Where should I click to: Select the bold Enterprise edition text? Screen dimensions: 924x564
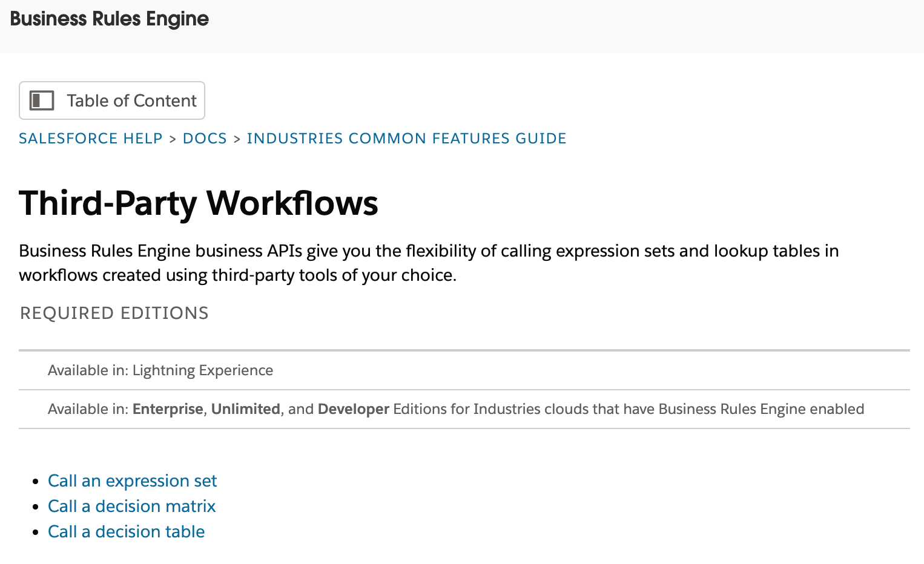[x=168, y=409]
